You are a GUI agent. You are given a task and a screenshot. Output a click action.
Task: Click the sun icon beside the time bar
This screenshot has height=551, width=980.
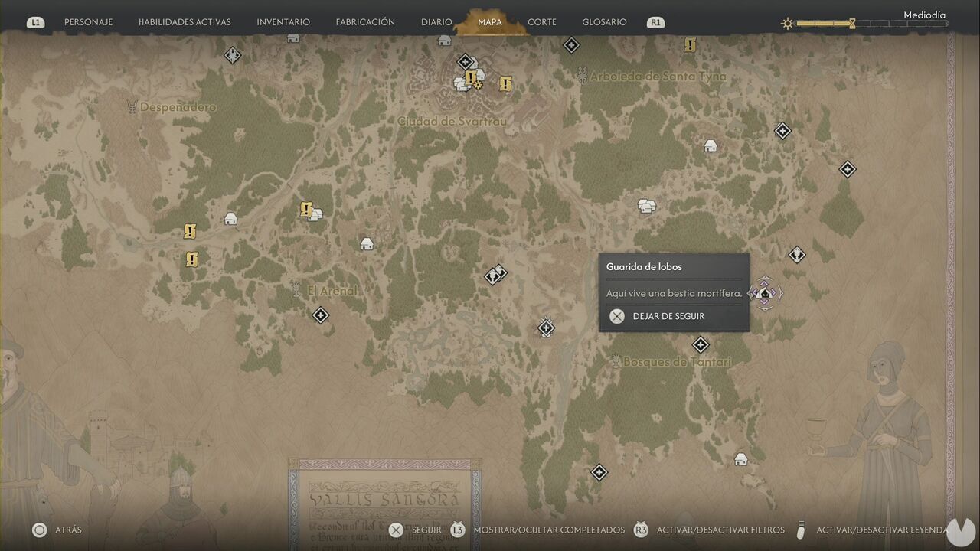787,24
